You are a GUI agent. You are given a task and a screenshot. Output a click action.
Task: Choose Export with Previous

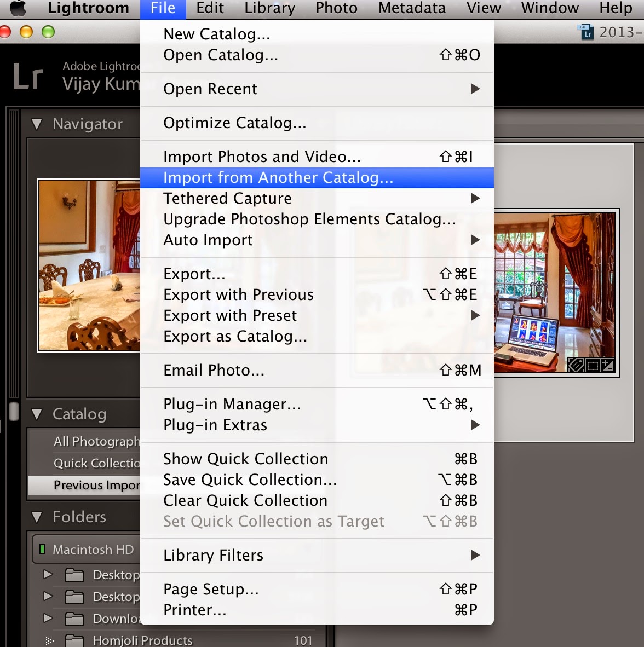click(317, 294)
